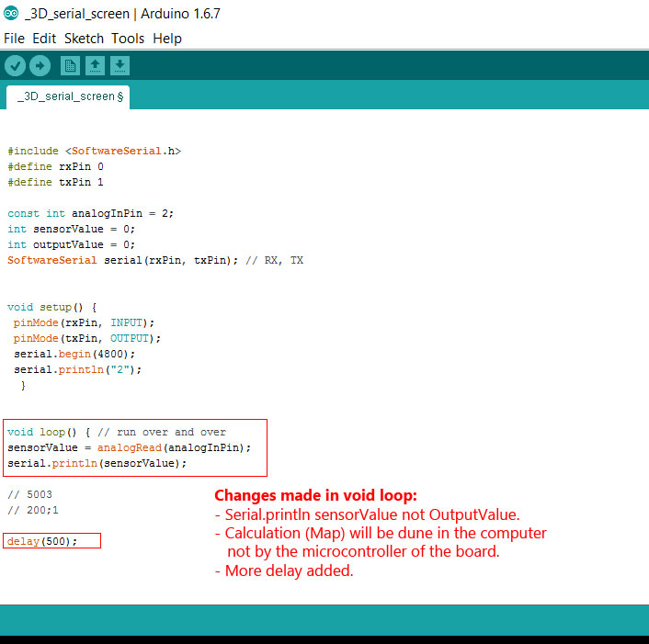Click the 'SoftwareSerial serial(rxPin, txPin);' line
649x644 pixels.
122,260
